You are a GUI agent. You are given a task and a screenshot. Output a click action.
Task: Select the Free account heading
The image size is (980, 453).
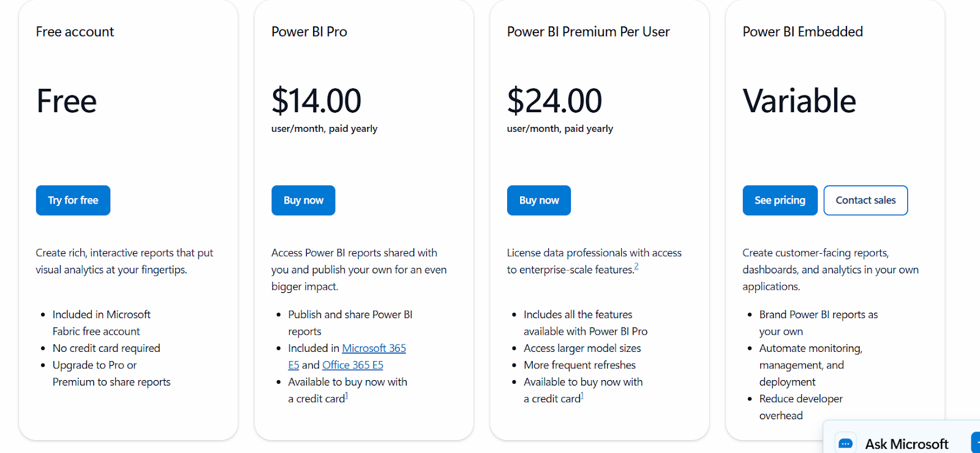pos(75,32)
